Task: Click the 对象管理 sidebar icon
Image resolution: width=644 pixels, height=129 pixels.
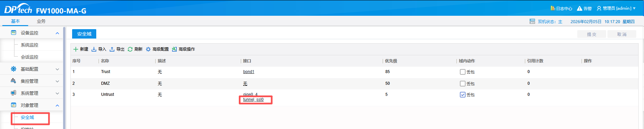Action: (14, 105)
